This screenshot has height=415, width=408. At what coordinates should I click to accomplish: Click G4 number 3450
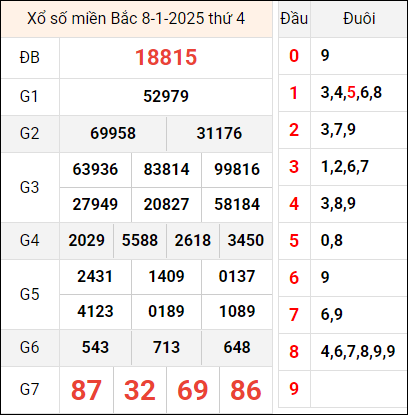point(246,240)
